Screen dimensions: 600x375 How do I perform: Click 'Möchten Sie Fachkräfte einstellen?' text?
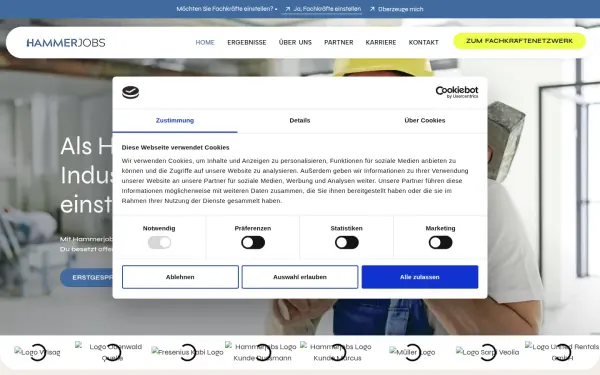(225, 9)
